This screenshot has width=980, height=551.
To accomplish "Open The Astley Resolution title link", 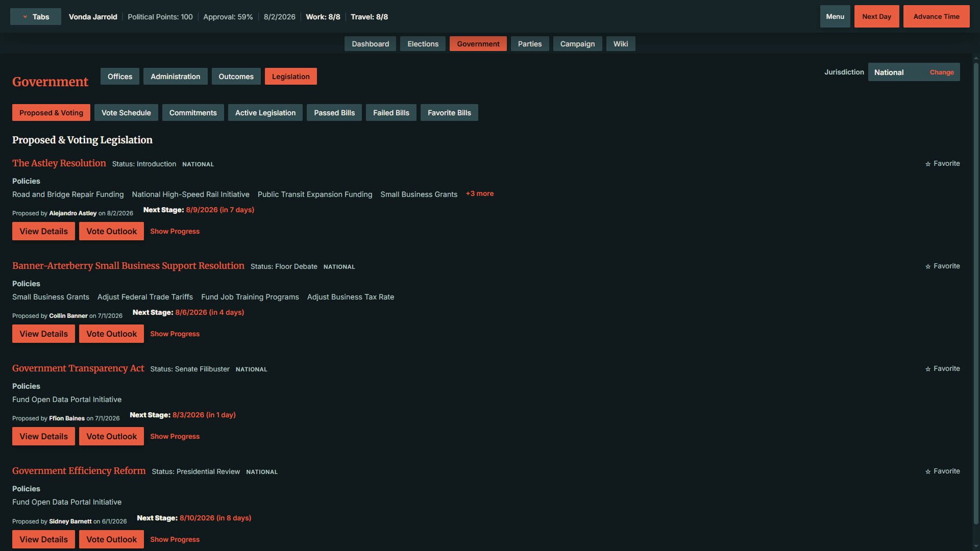I will point(59,163).
